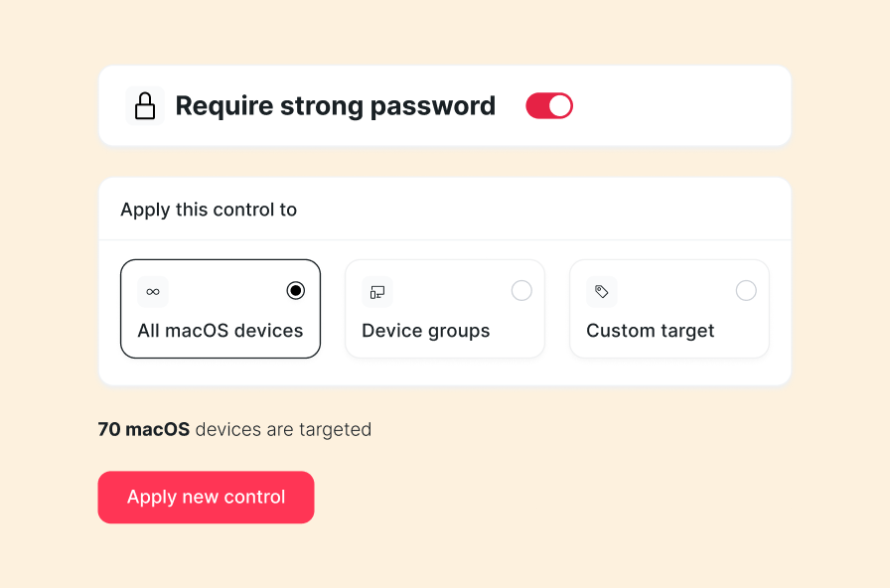Click the "Apply this control to" header text
The height and width of the screenshot is (588, 890).
[x=209, y=210]
